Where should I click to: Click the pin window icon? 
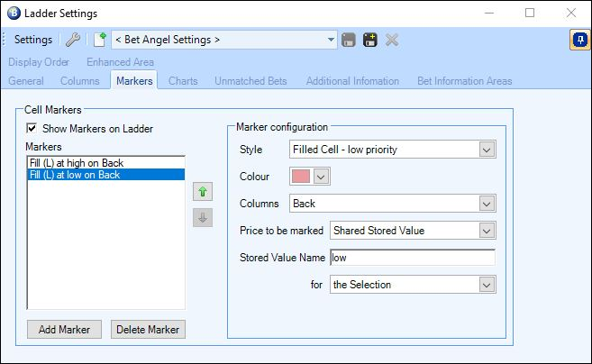[580, 40]
